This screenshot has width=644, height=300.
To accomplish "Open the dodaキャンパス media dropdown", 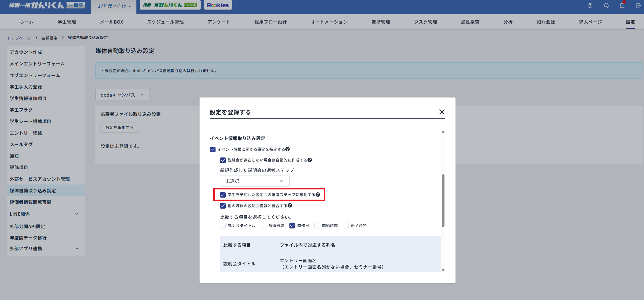I will (122, 95).
